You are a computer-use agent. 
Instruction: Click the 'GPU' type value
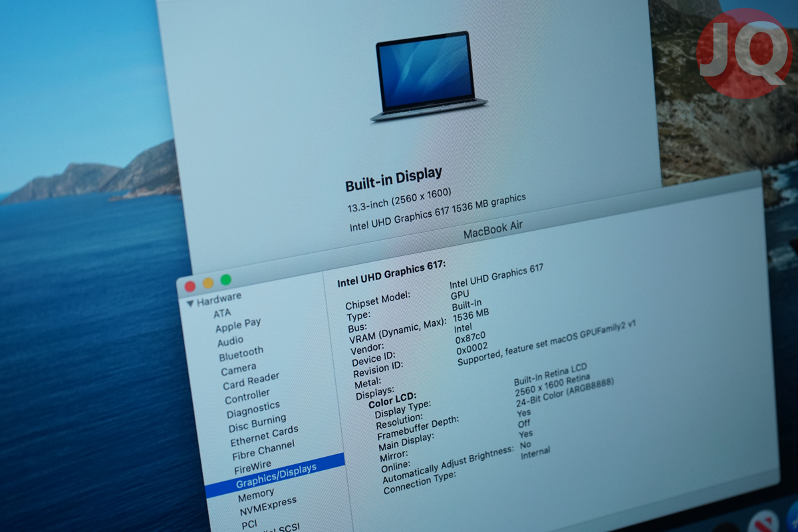pos(460,294)
